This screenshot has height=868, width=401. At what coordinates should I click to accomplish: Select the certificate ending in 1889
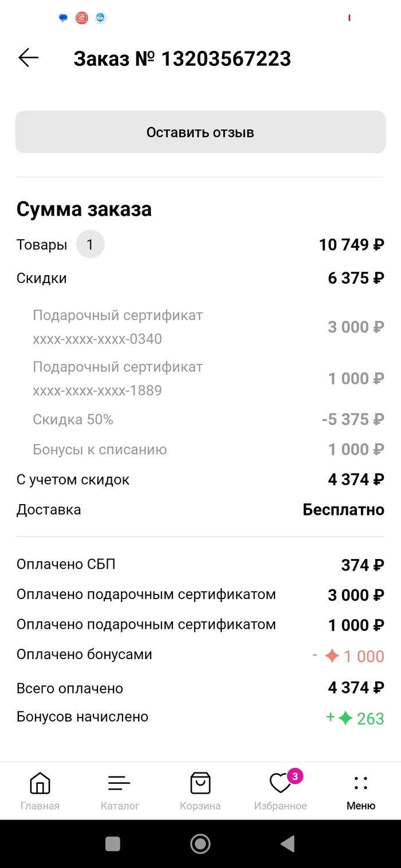point(97,390)
